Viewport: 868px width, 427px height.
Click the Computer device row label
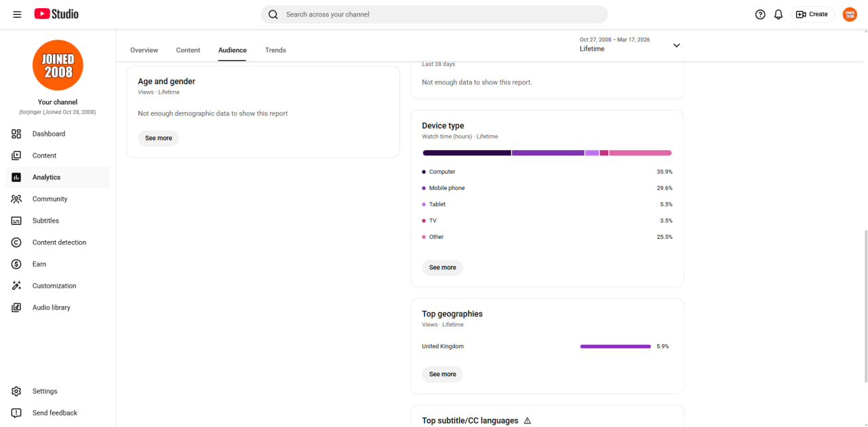point(442,172)
